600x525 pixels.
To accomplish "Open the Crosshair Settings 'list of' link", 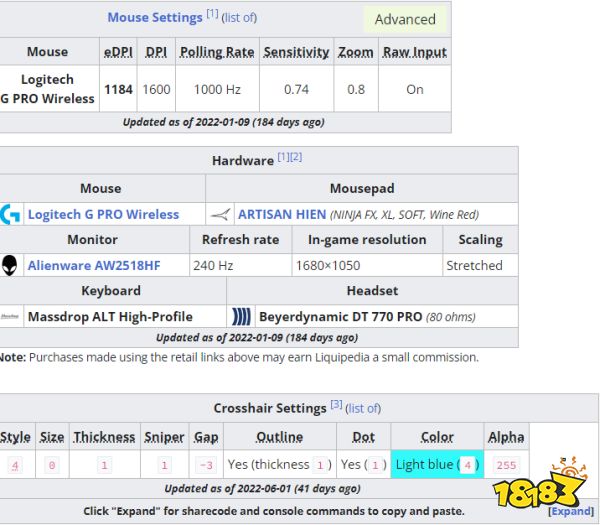I will point(363,409).
